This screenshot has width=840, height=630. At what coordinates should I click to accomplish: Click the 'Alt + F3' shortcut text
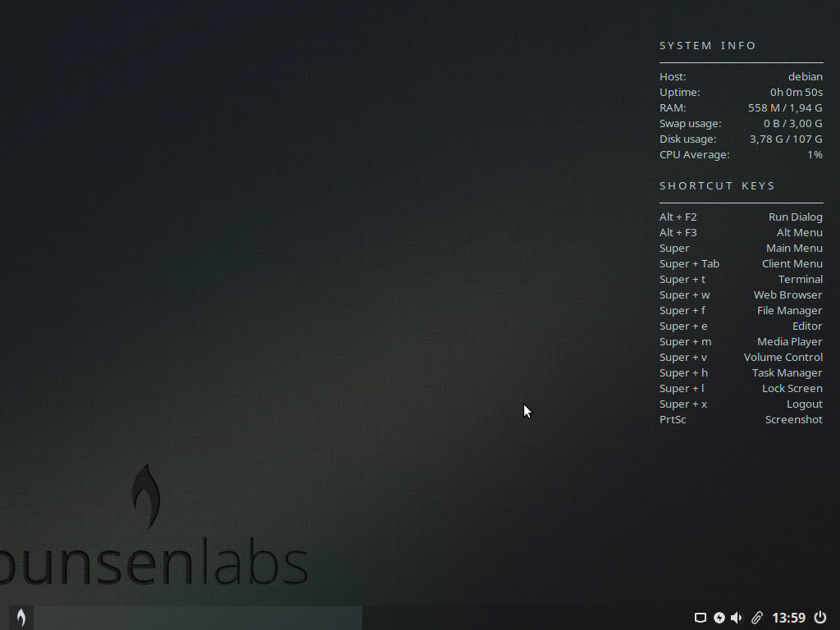[x=678, y=232]
